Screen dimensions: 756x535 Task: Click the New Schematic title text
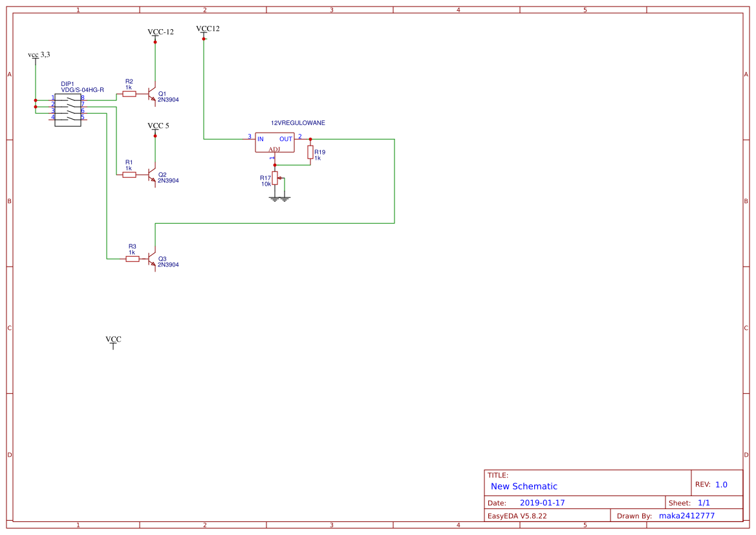click(524, 486)
